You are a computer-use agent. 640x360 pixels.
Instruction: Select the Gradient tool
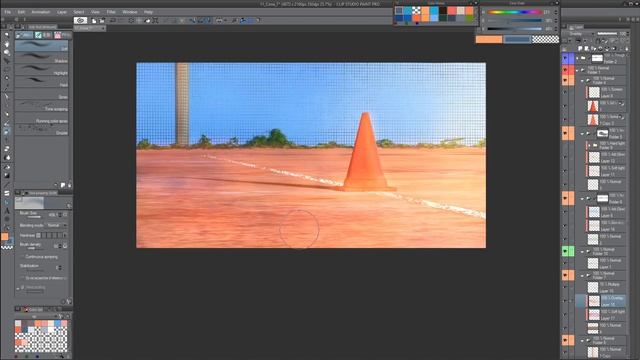(x=7, y=176)
